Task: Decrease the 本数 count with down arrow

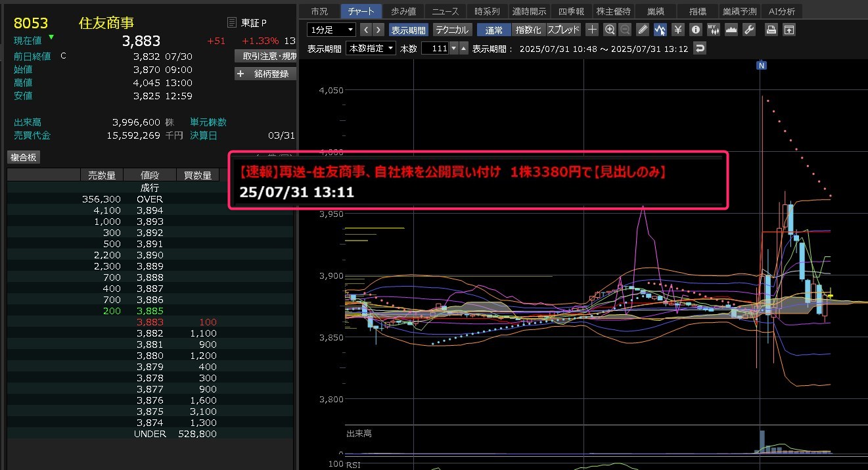Action: pyautogui.click(x=453, y=48)
